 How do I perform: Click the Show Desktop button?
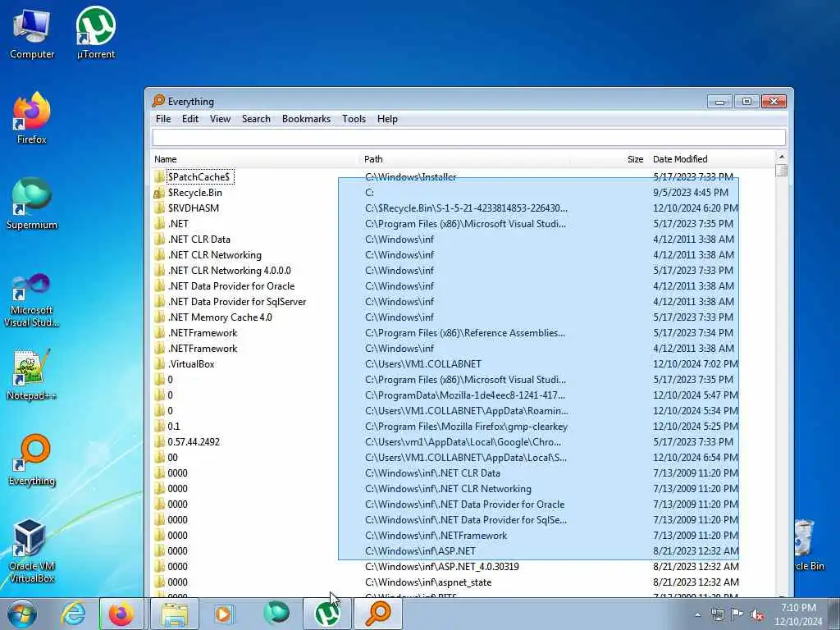click(834, 614)
